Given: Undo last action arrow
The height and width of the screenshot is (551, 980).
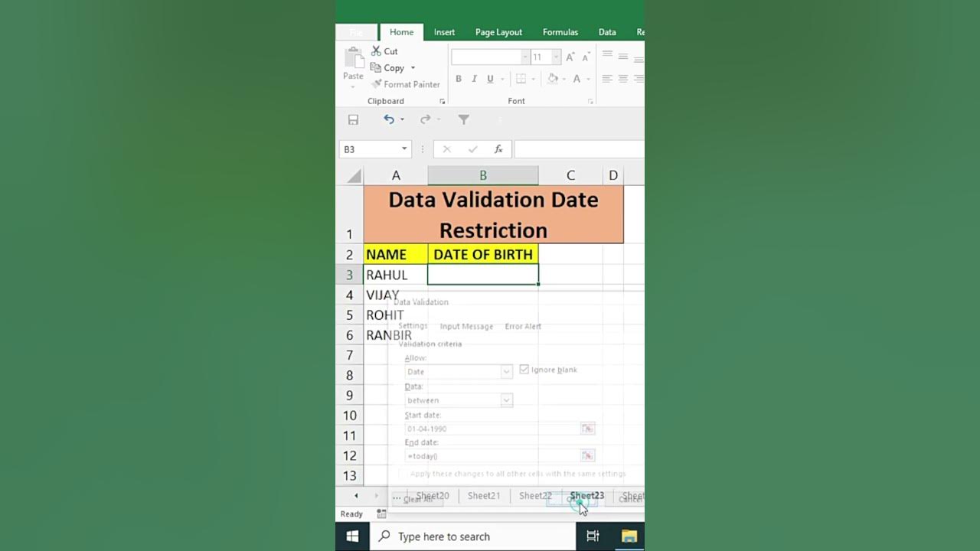Looking at the screenshot, I should point(389,119).
